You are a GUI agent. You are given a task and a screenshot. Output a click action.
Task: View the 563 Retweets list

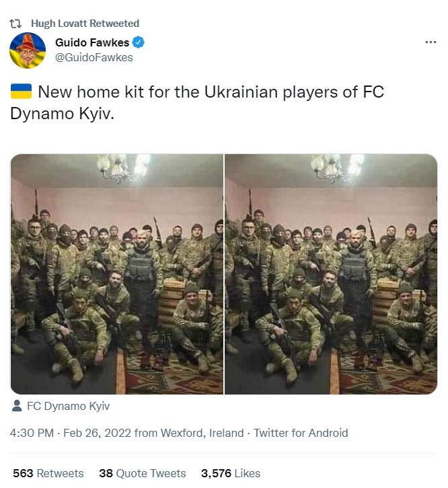point(48,473)
